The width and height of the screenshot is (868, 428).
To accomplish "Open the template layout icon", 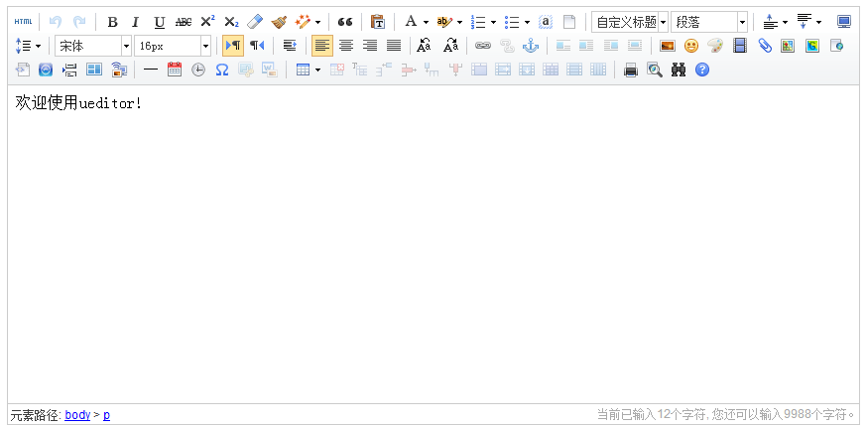I will pos(94,70).
